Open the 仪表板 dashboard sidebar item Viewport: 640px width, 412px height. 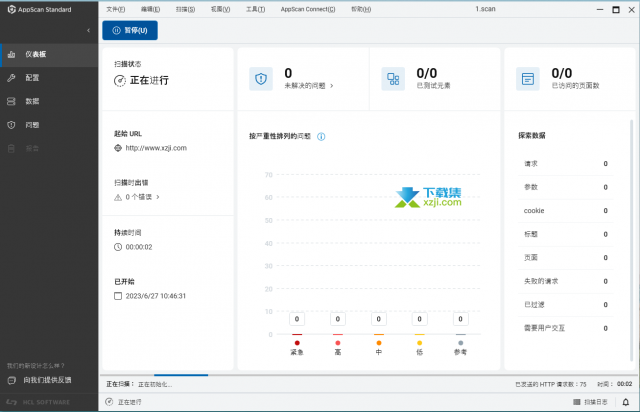point(49,55)
